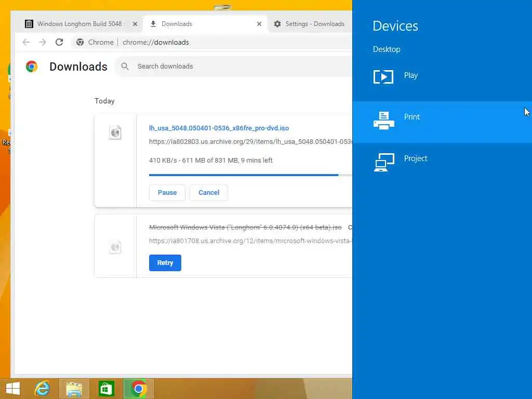Click the file icon of lh_usa_5048 download

(x=115, y=132)
